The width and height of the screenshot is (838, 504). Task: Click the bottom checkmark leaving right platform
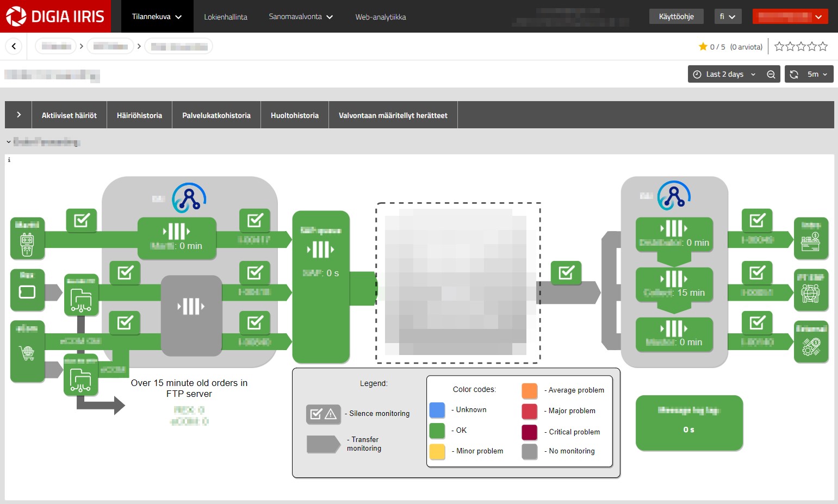click(x=758, y=322)
